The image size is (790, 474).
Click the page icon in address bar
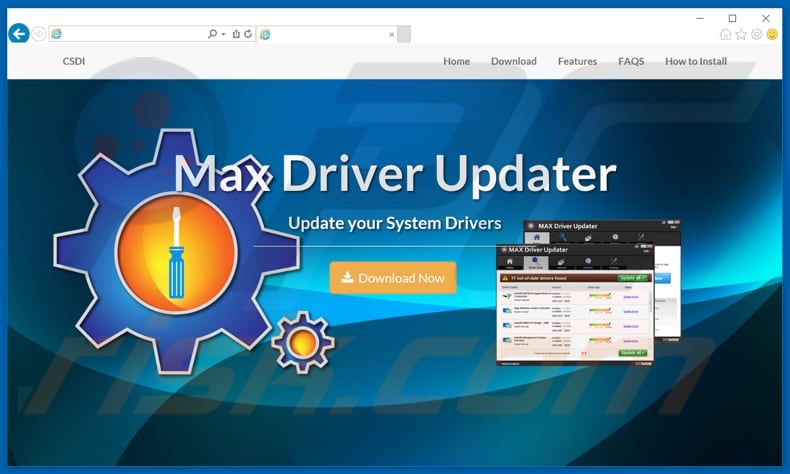click(56, 34)
